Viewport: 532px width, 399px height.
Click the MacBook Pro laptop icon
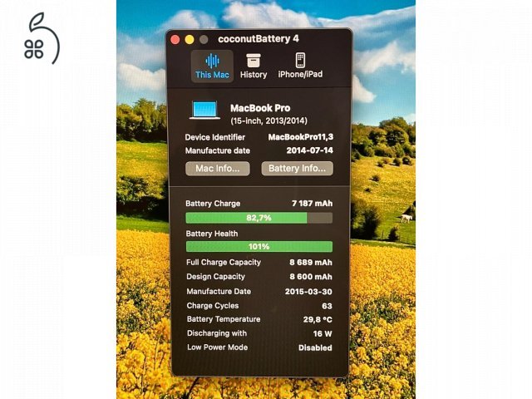tap(204, 110)
